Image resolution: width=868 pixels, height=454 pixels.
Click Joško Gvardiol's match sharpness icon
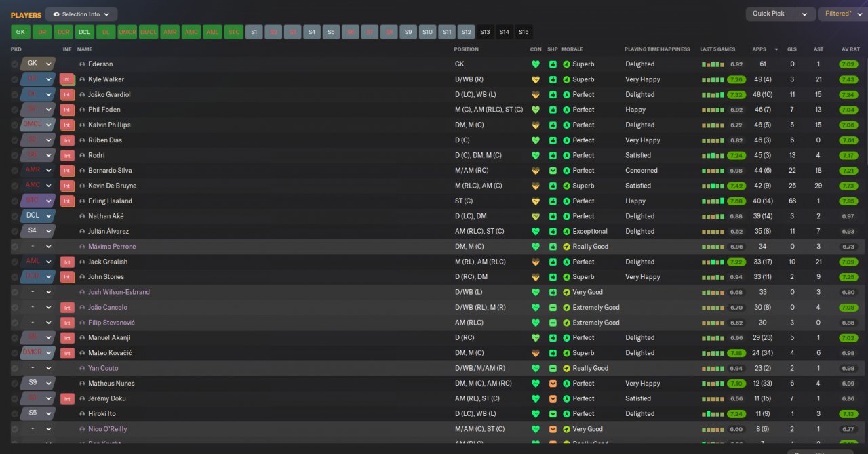(553, 95)
